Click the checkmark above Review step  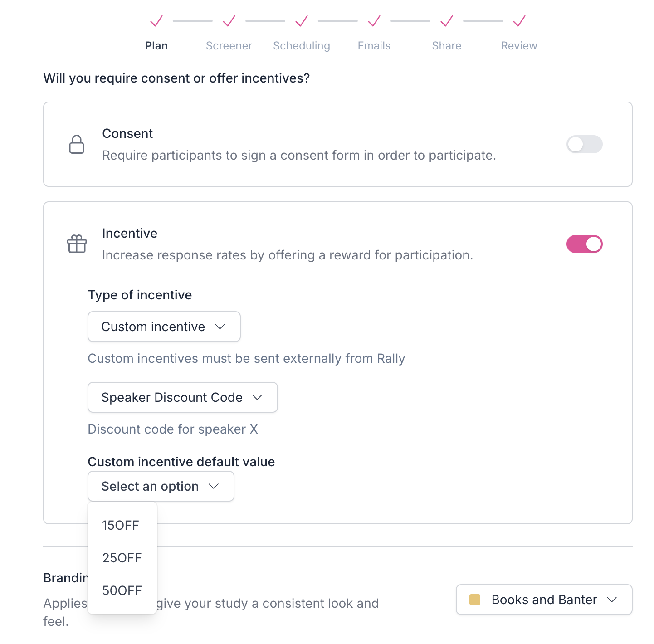tap(519, 21)
